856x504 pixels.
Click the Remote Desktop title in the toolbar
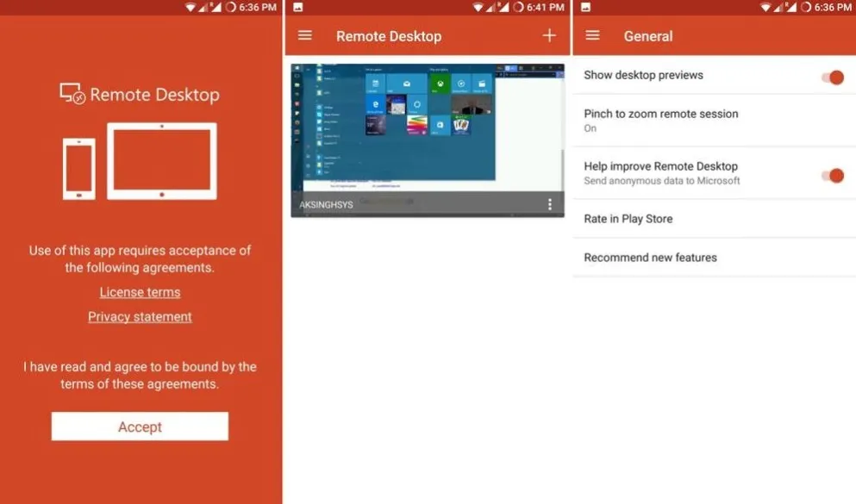[389, 36]
